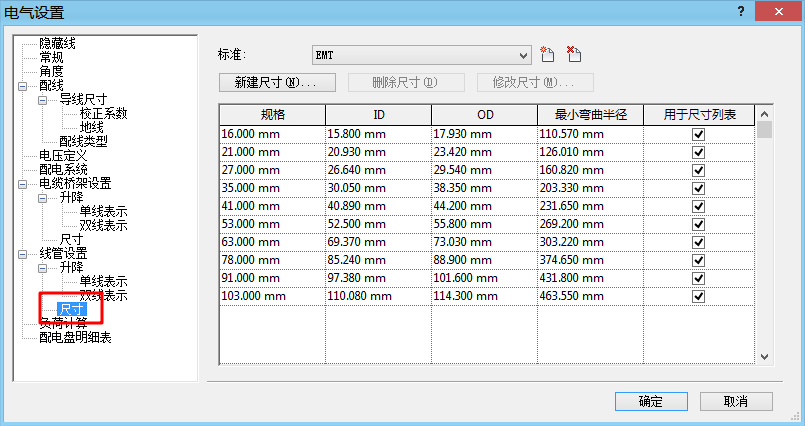Select 角度 in the tree
Viewport: 805px width, 426px height.
click(51, 71)
